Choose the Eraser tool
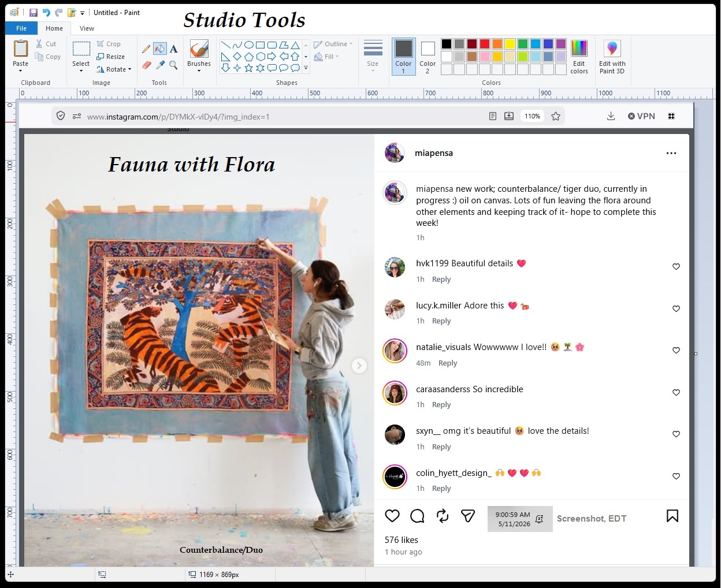Screen dimensions: 721x588 click(146, 65)
